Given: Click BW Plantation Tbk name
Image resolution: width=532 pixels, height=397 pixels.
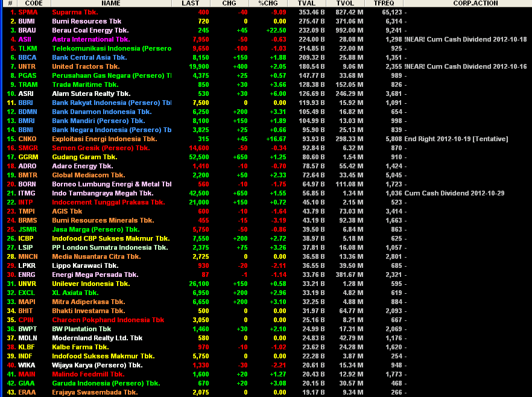Looking at the screenshot, I should pos(81,329).
